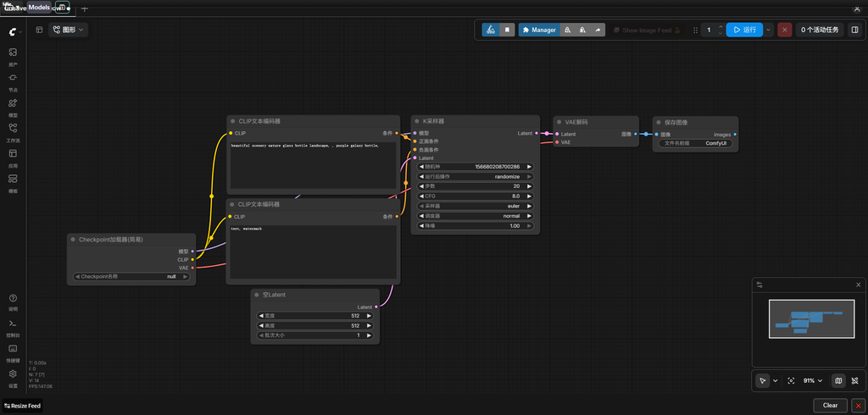Screen dimensions: 868x415
Task: Select the Models tab
Action: pyautogui.click(x=39, y=7)
